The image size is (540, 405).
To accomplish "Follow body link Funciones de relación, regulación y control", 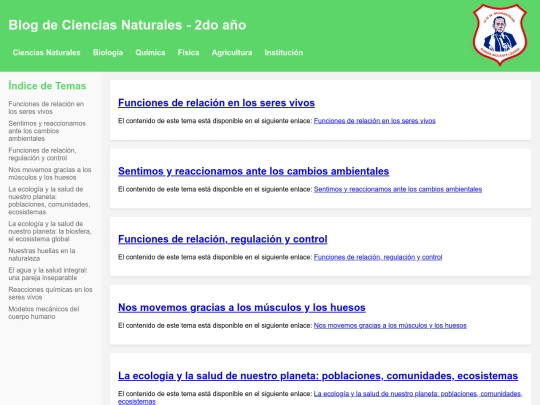I will pos(378,257).
